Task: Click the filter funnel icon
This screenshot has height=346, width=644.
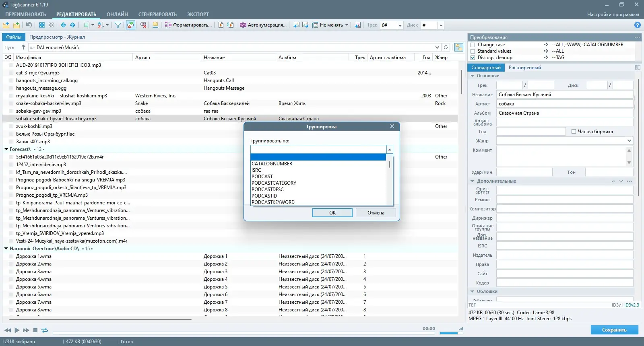Action: [x=118, y=25]
